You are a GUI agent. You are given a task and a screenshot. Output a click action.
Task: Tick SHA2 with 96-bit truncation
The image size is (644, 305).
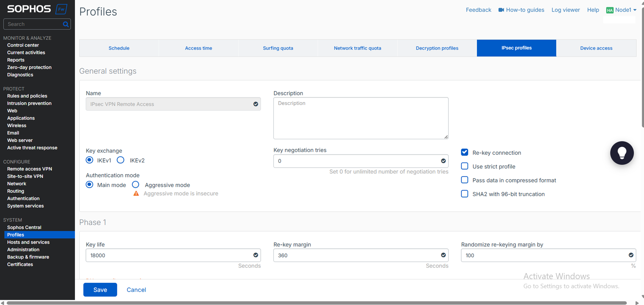click(x=465, y=194)
